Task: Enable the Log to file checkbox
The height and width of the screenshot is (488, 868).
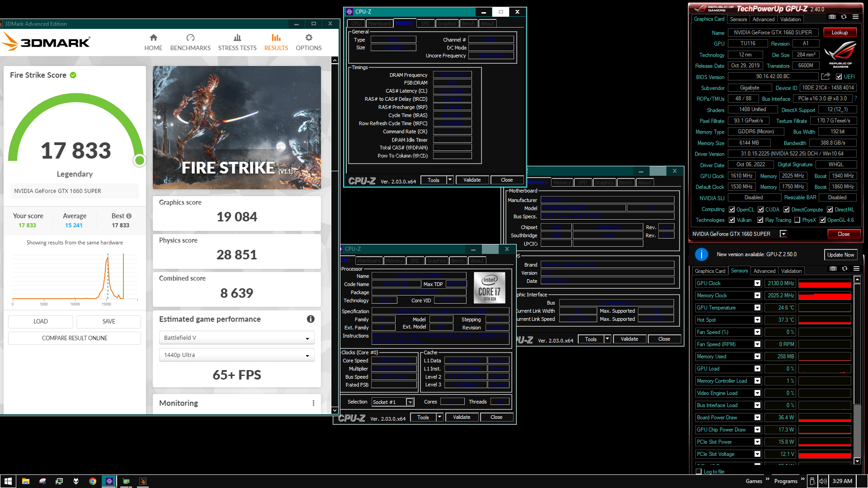Action: pyautogui.click(x=699, y=471)
